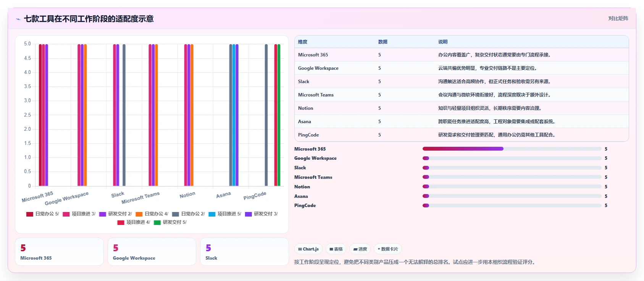Select the Asana table row name
This screenshot has height=281, width=644.
[x=305, y=122]
